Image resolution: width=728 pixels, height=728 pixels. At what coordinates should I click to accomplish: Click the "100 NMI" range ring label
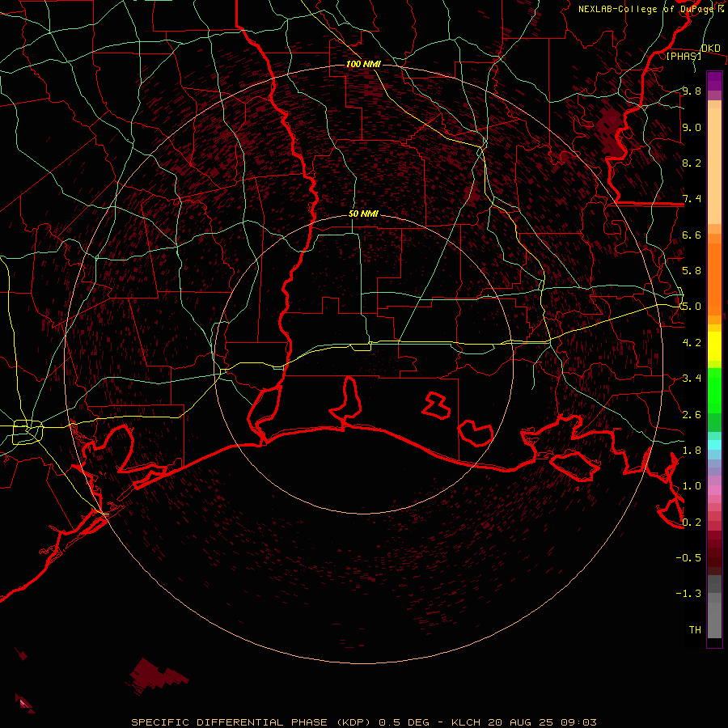(363, 64)
